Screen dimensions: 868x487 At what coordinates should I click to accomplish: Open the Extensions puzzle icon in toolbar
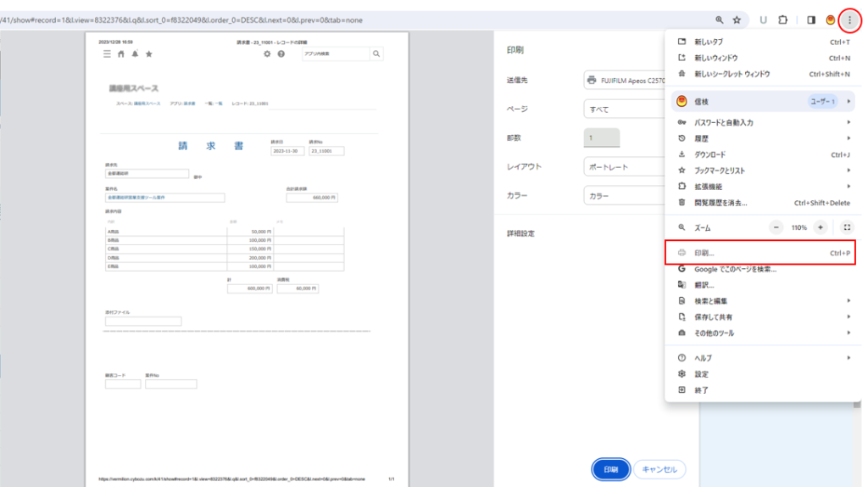coord(782,20)
